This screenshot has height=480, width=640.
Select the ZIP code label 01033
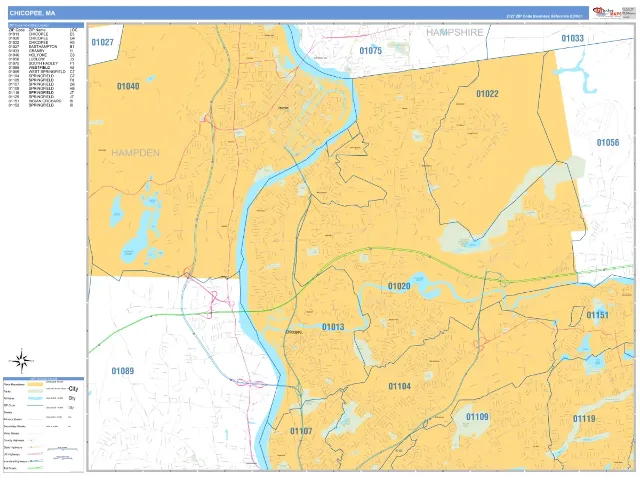[573, 38]
